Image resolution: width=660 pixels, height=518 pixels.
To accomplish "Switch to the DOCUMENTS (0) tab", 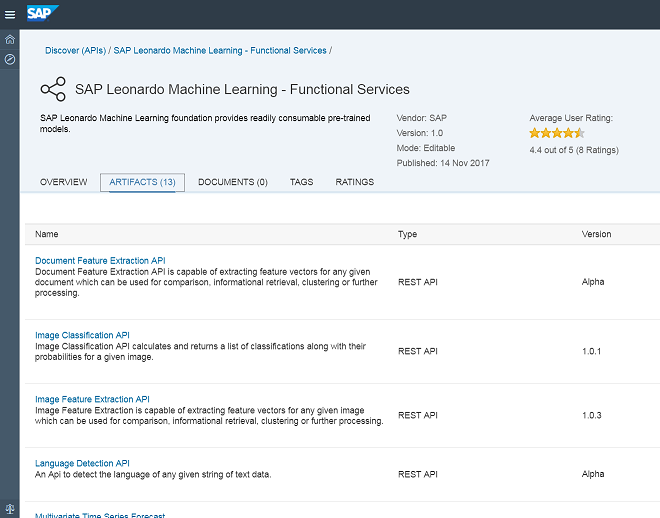I will (233, 182).
